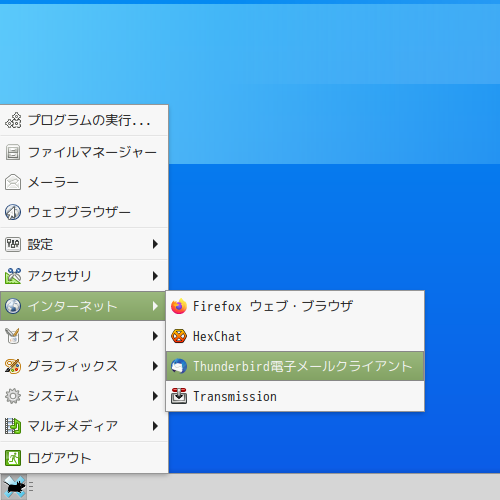The image size is (500, 500).
Task: Click the film strip icon beside マルチメディア
Action: pos(13,426)
